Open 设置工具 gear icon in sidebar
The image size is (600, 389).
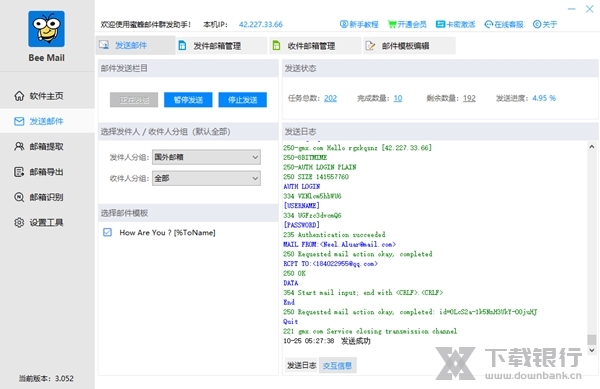click(x=19, y=222)
